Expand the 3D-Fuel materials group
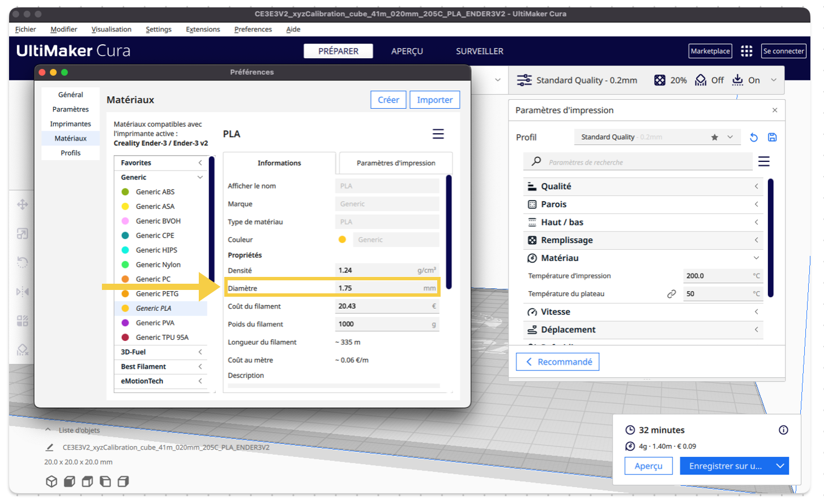This screenshot has width=824, height=504. [200, 352]
